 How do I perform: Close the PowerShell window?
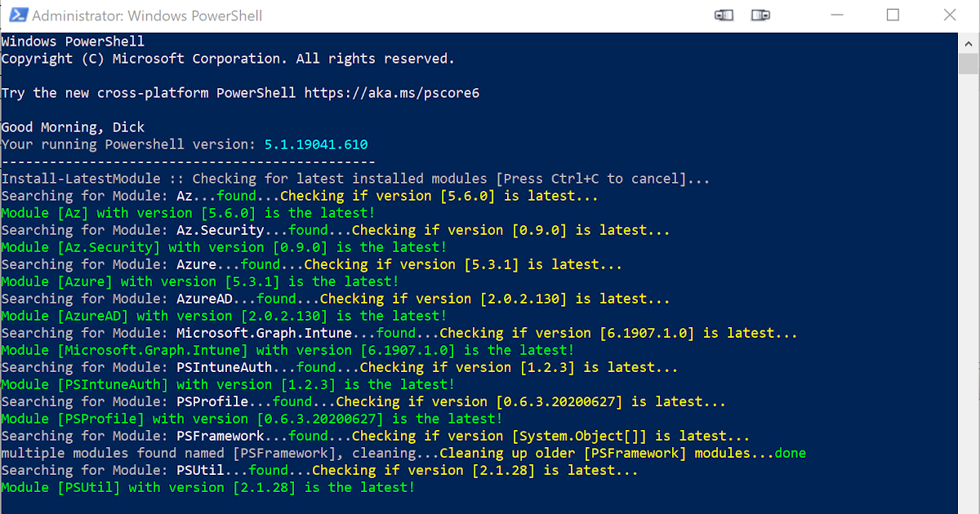[x=950, y=15]
